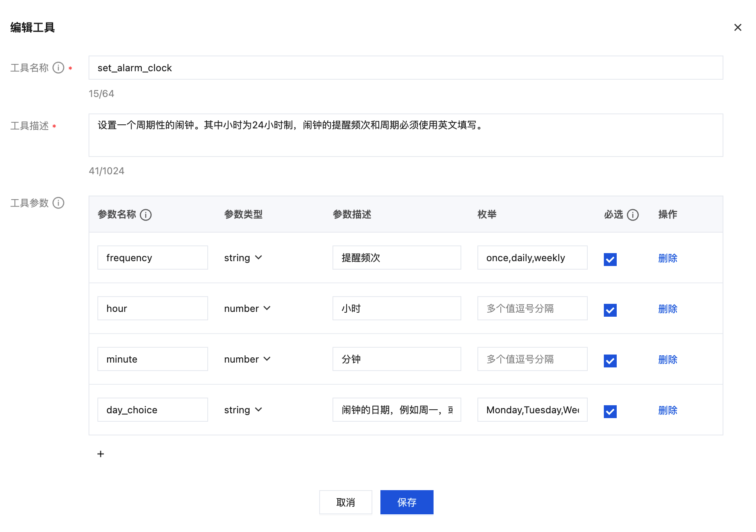
Task: Click the 取消 button
Action: pyautogui.click(x=345, y=502)
